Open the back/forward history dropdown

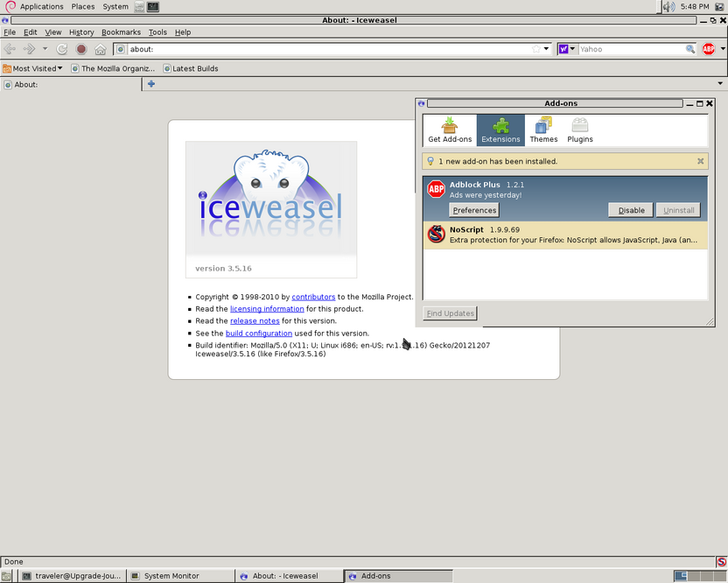pyautogui.click(x=45, y=48)
